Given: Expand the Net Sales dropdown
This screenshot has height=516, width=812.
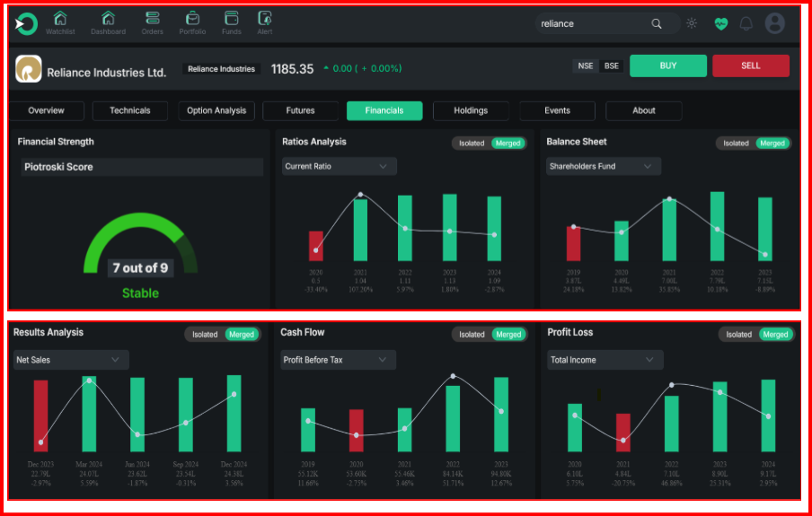Looking at the screenshot, I should click(71, 360).
